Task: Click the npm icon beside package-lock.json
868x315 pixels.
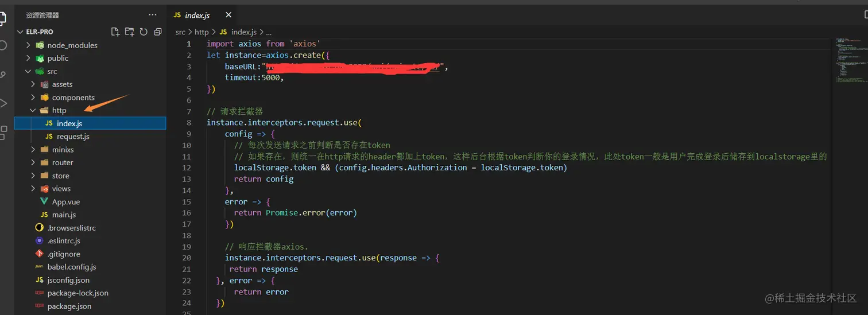Action: tap(39, 293)
